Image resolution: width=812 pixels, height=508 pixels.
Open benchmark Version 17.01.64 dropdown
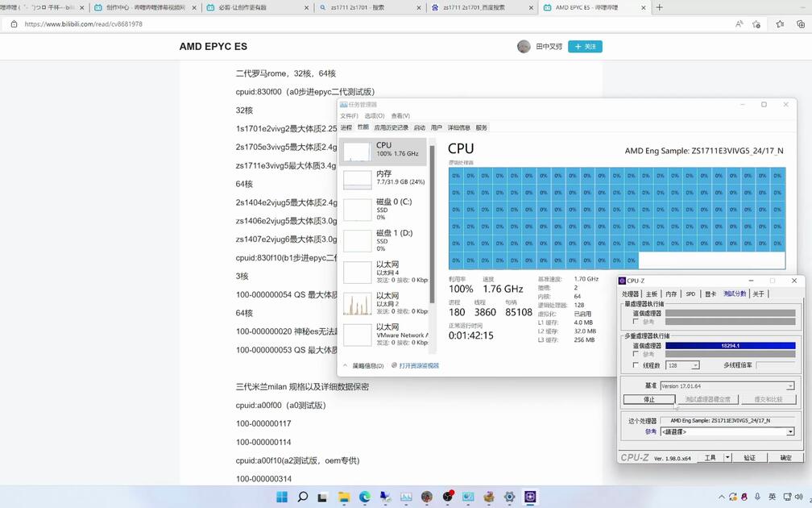pyautogui.click(x=727, y=386)
